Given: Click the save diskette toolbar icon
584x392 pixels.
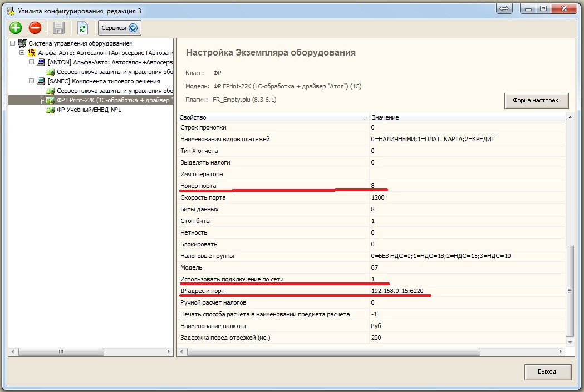Looking at the screenshot, I should pyautogui.click(x=58, y=28).
